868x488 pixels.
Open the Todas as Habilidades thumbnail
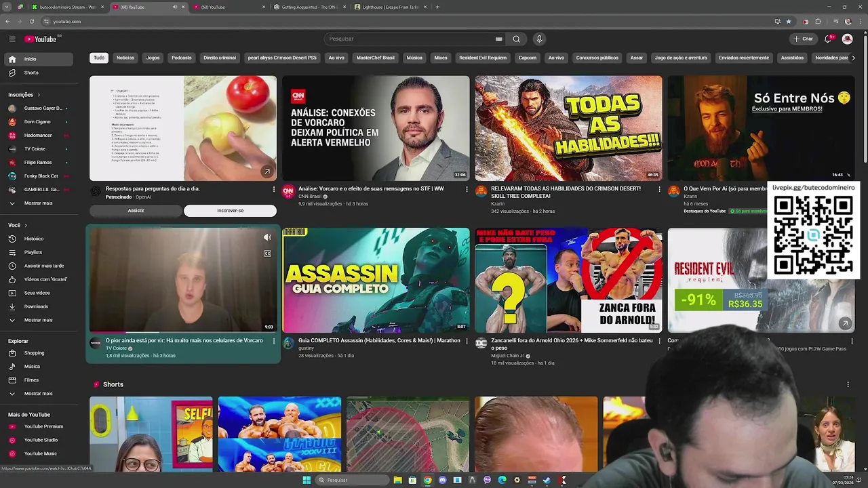coord(568,128)
